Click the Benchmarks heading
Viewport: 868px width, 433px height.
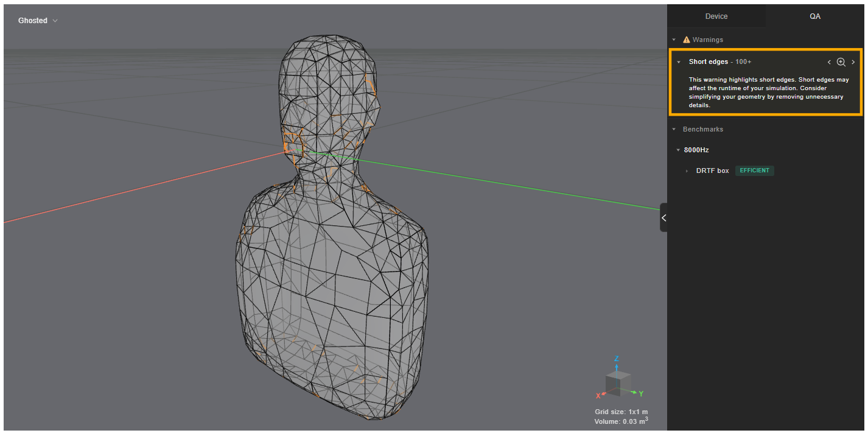pos(703,129)
